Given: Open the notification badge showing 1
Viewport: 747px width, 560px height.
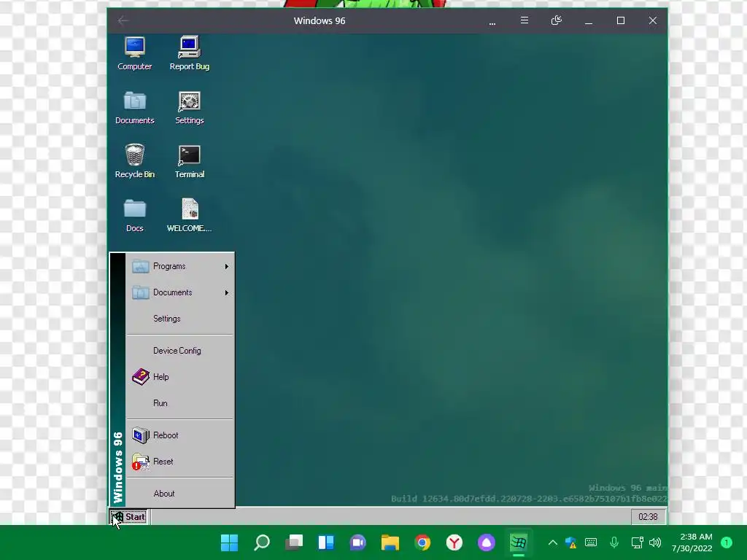Looking at the screenshot, I should tap(727, 542).
